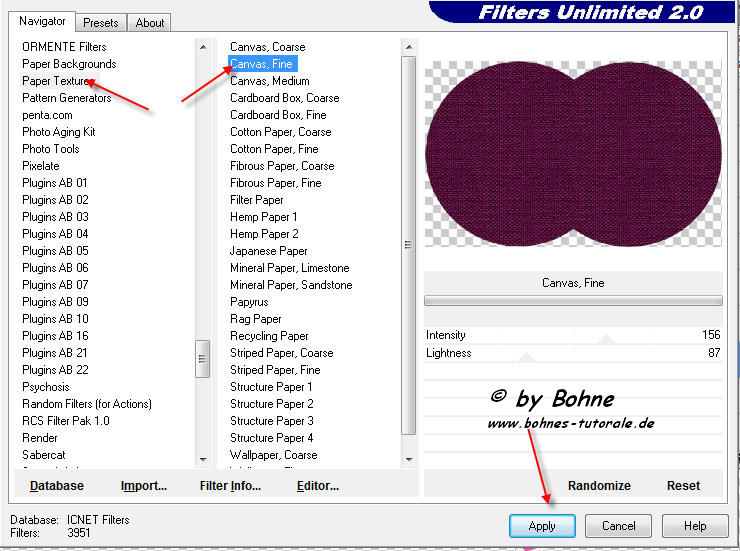Open the About tab
Viewport: 740px width, 551px height.
pos(150,22)
